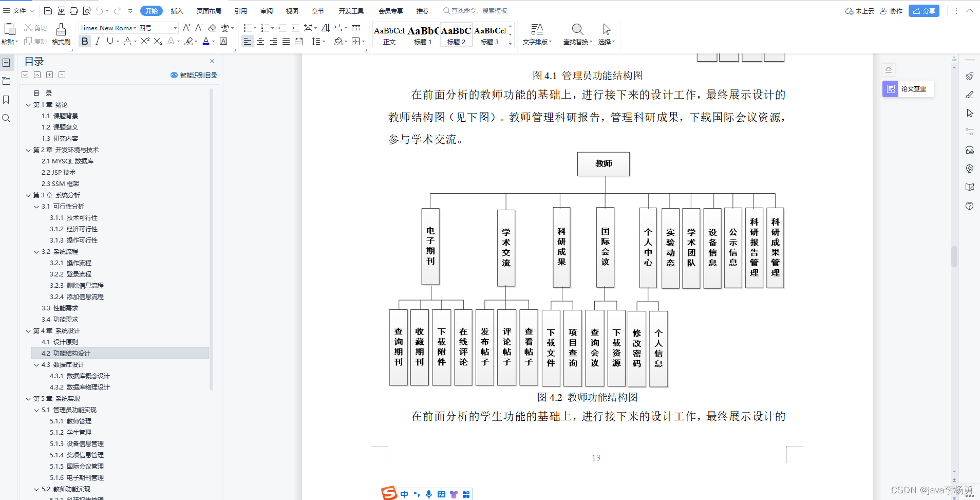Viewport: 980px width, 500px height.
Task: Click the character border A icon
Action: (223, 41)
